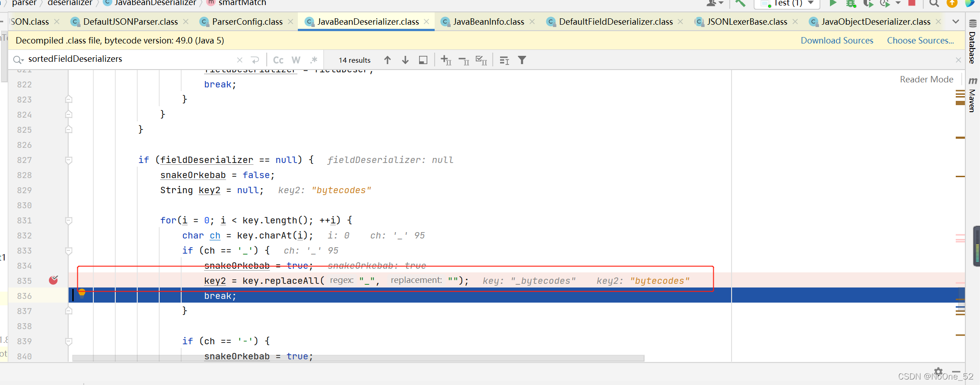
Task: Switch to DefaultJSONParser.class tab
Action: [130, 22]
